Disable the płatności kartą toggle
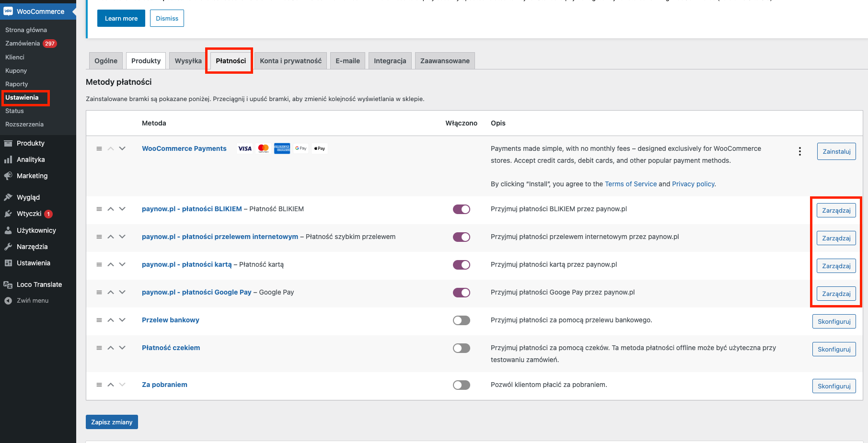Viewport: 868px width, 443px height. click(x=462, y=265)
